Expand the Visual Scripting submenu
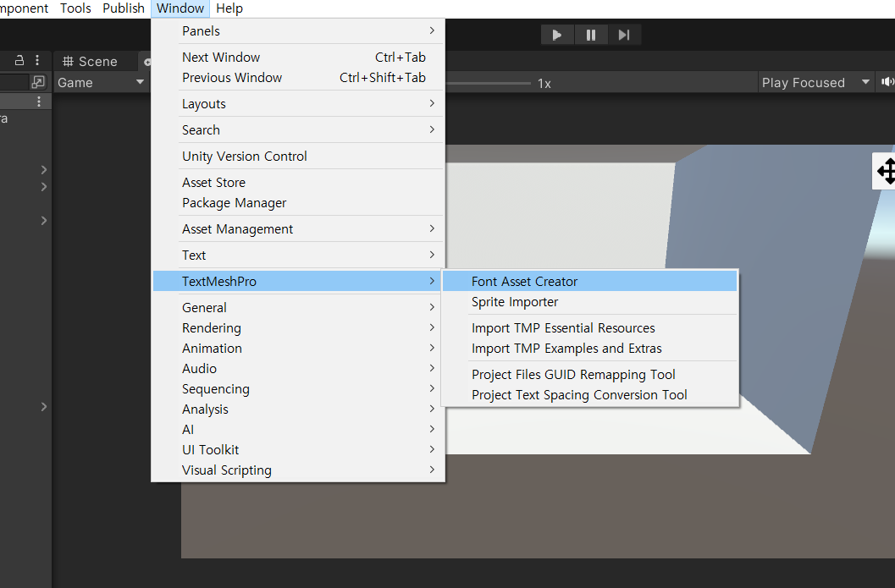The image size is (895, 588). coord(298,470)
